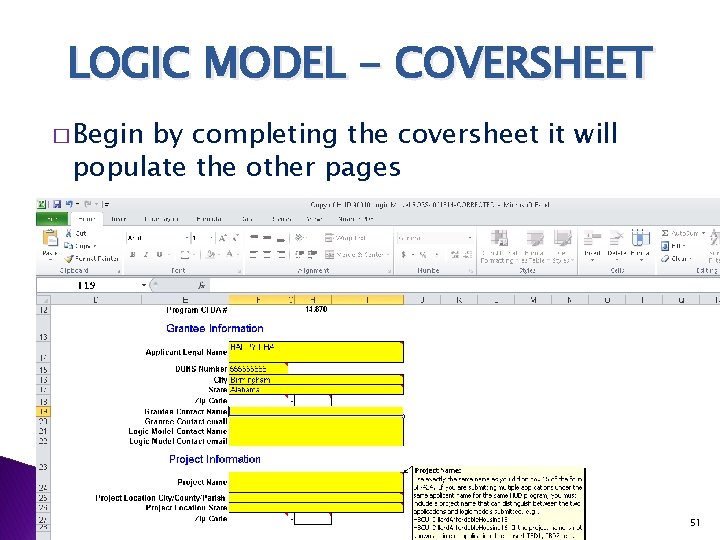This screenshot has width=720, height=540.
Task: Click the Borders icon
Action: [185, 254]
